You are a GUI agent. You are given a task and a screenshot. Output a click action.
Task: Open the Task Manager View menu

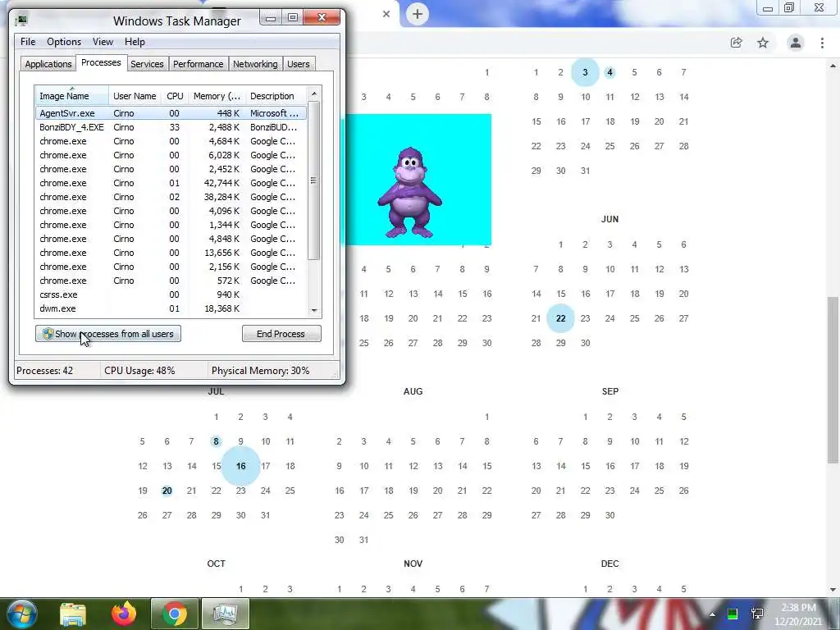pos(103,42)
